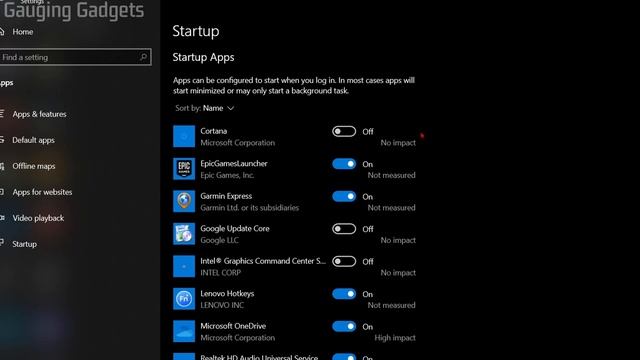Switch off Lenovo Hotkeys startup
The image size is (640, 360).
[x=344, y=294]
